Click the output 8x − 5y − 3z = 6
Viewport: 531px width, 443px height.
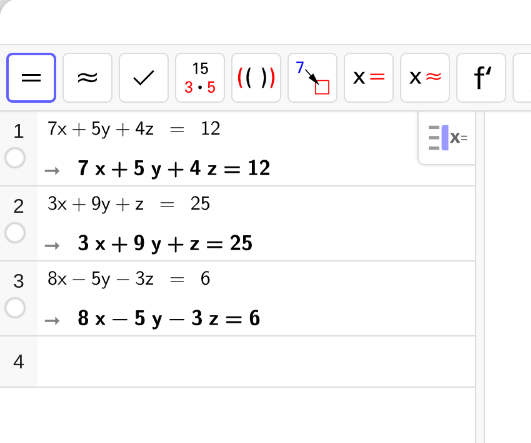click(169, 319)
